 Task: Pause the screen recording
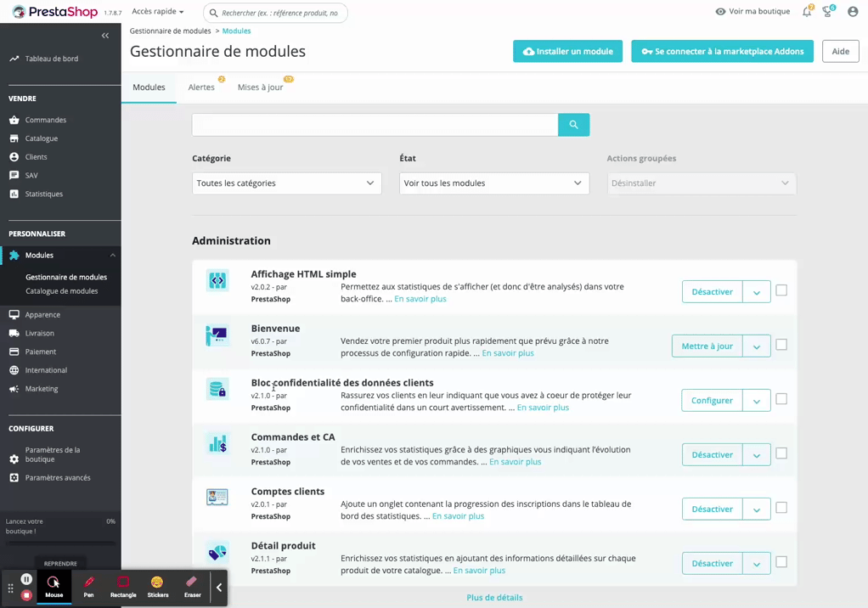click(x=26, y=579)
